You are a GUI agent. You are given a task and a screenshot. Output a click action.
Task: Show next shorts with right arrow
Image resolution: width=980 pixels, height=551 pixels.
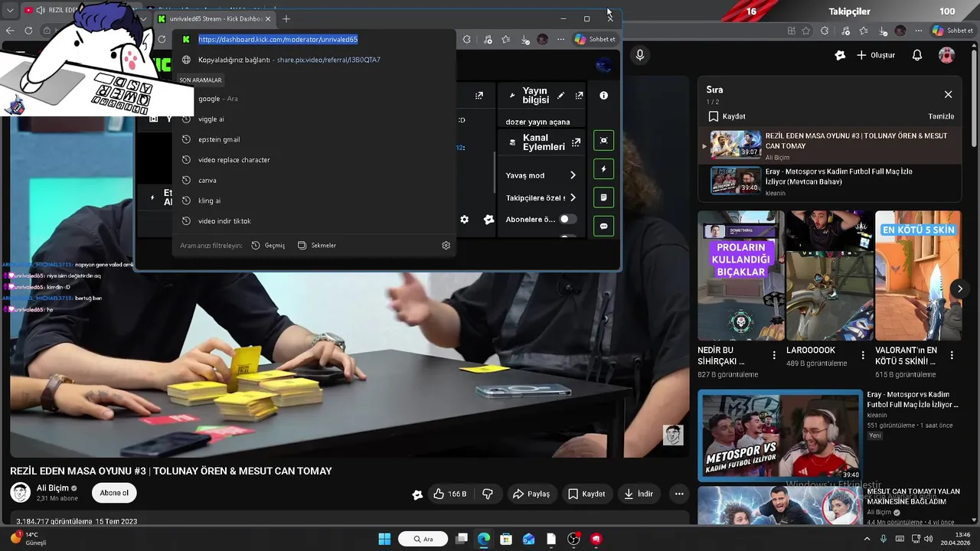pyautogui.click(x=960, y=289)
